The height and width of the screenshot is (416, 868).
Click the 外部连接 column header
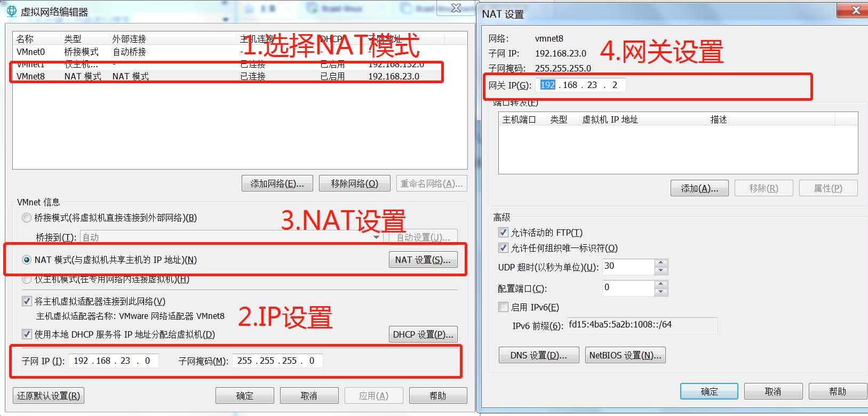(x=173, y=39)
